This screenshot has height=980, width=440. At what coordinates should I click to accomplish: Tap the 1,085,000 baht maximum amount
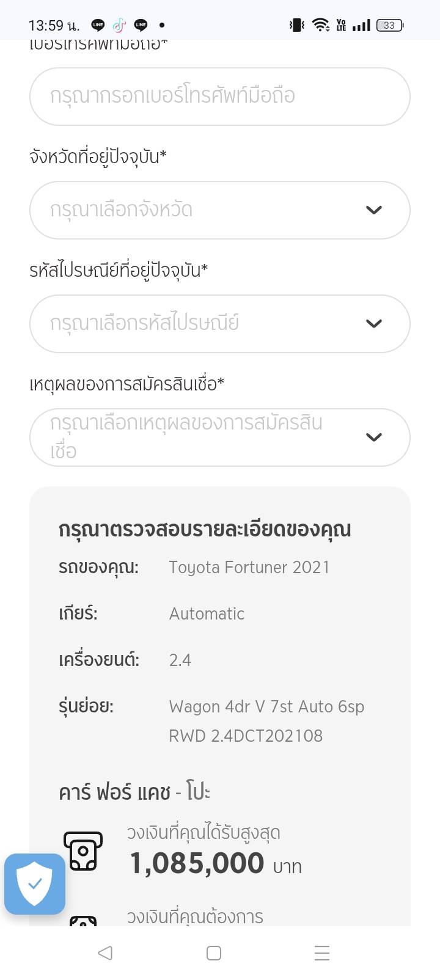point(197,863)
